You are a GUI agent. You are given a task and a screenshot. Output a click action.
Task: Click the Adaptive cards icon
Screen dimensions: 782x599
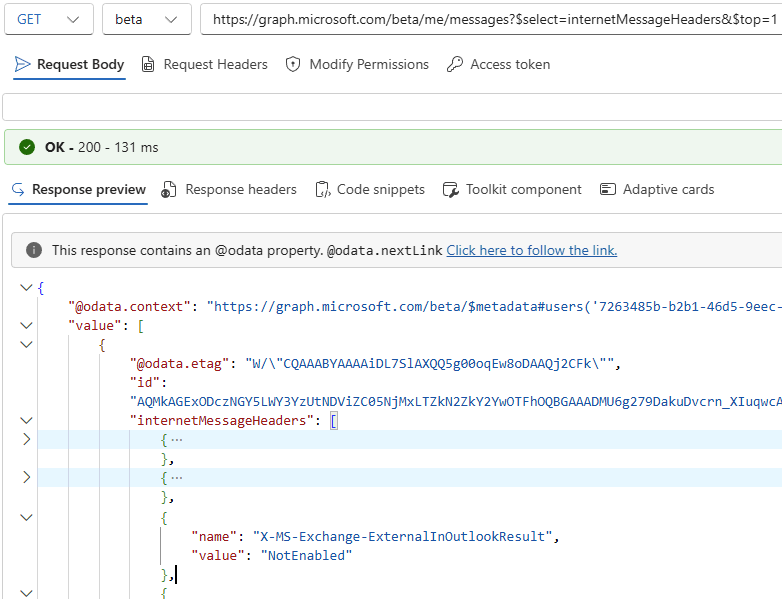[607, 190]
